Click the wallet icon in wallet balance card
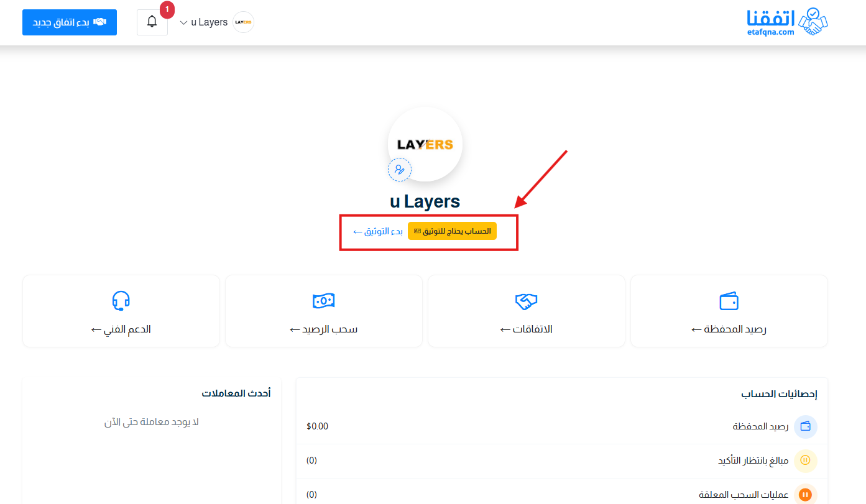Image resolution: width=866 pixels, height=504 pixels. tap(729, 301)
